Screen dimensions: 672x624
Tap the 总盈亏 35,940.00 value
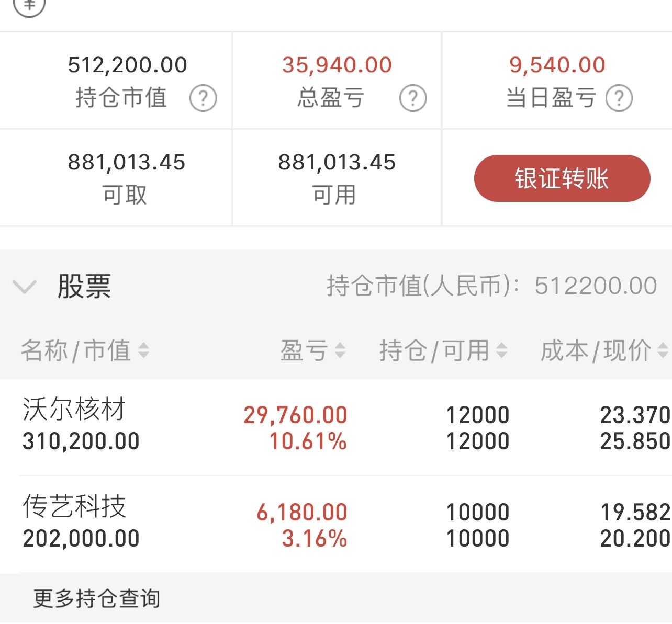337,65
